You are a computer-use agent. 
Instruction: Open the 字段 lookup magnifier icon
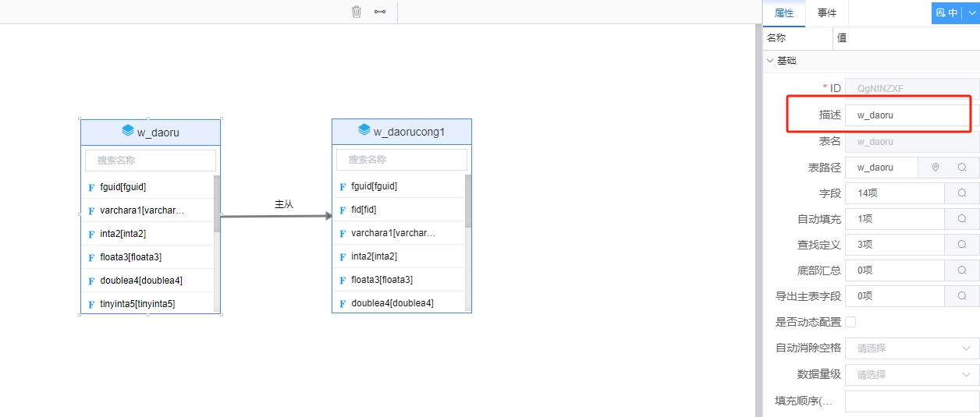[x=962, y=193]
